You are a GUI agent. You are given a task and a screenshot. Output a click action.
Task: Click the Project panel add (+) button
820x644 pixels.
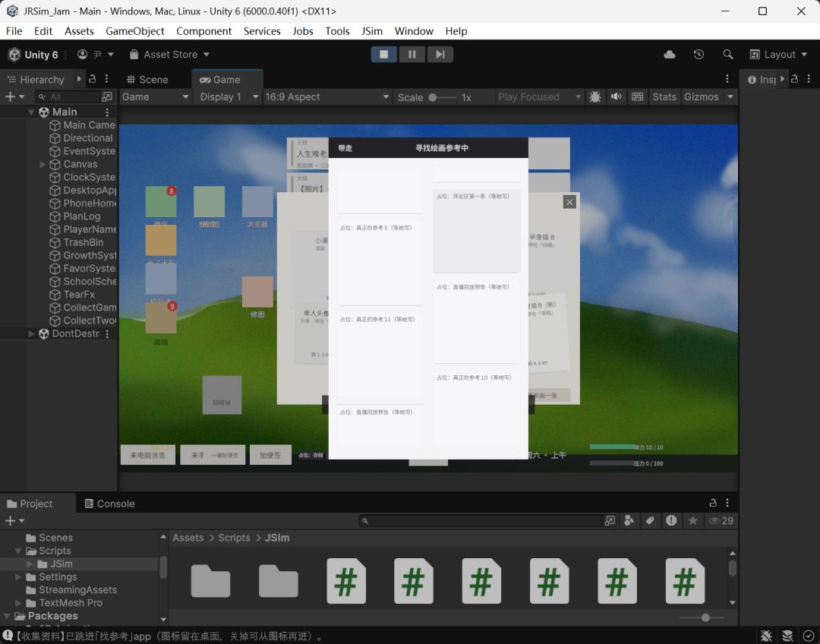coord(10,520)
